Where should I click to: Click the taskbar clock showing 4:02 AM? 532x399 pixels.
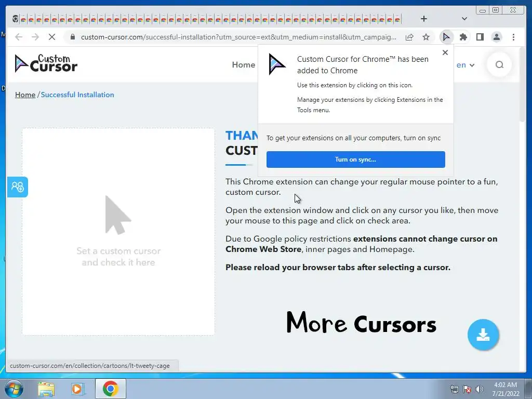click(506, 389)
